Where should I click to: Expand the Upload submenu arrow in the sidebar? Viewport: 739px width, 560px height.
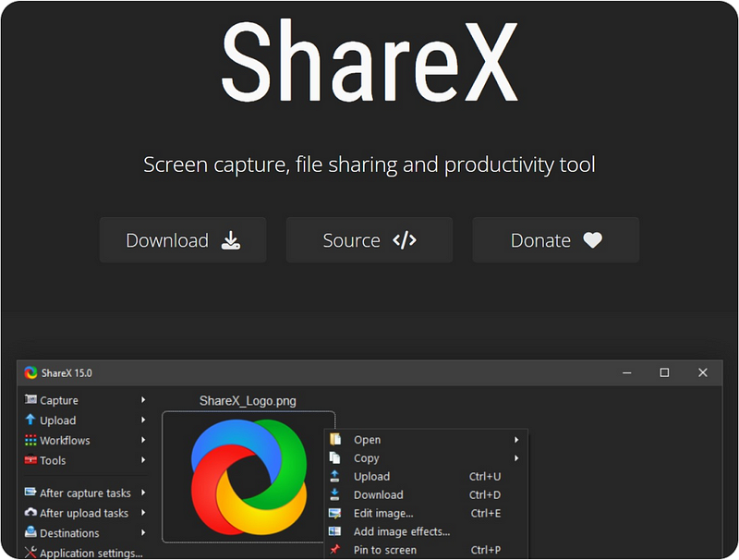tap(143, 420)
